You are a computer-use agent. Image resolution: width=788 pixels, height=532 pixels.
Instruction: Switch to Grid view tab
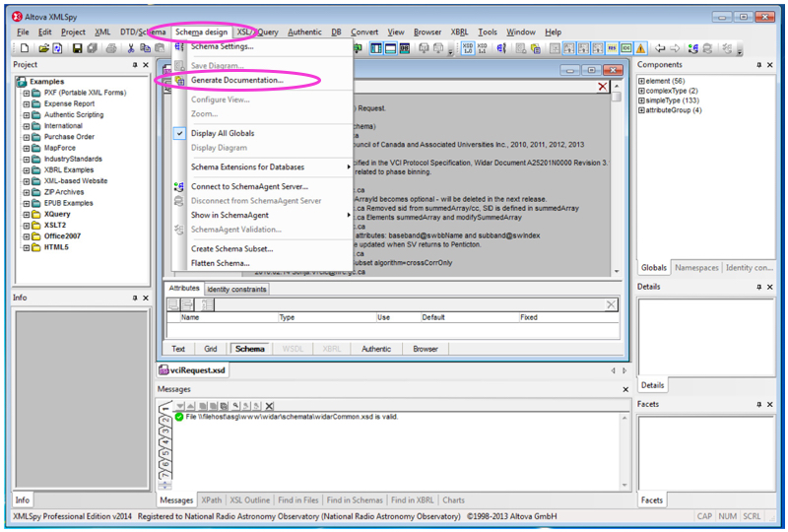click(211, 349)
